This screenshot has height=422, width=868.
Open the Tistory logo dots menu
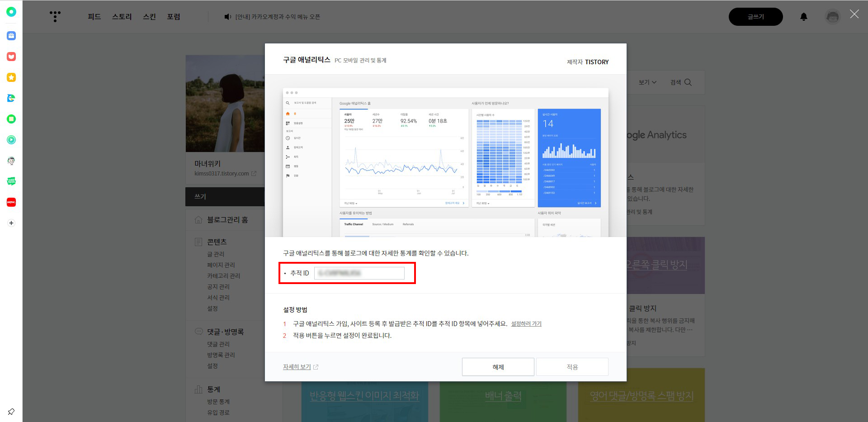pyautogui.click(x=55, y=17)
